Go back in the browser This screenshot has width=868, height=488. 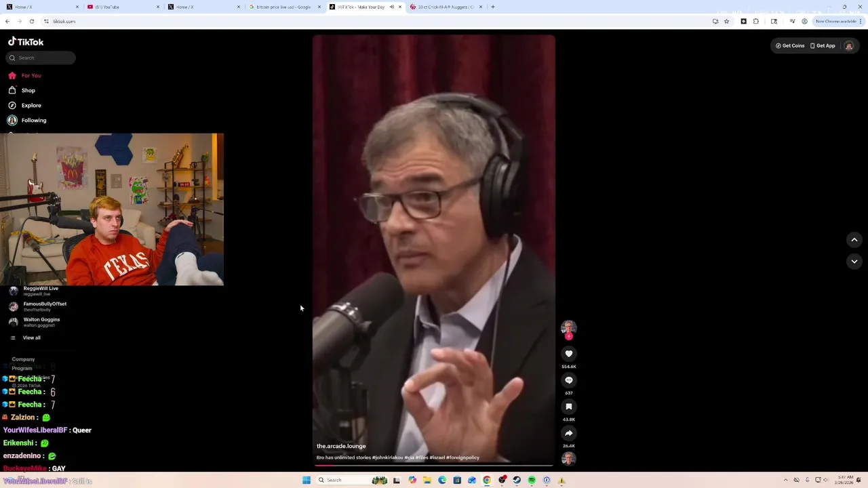tap(7, 21)
